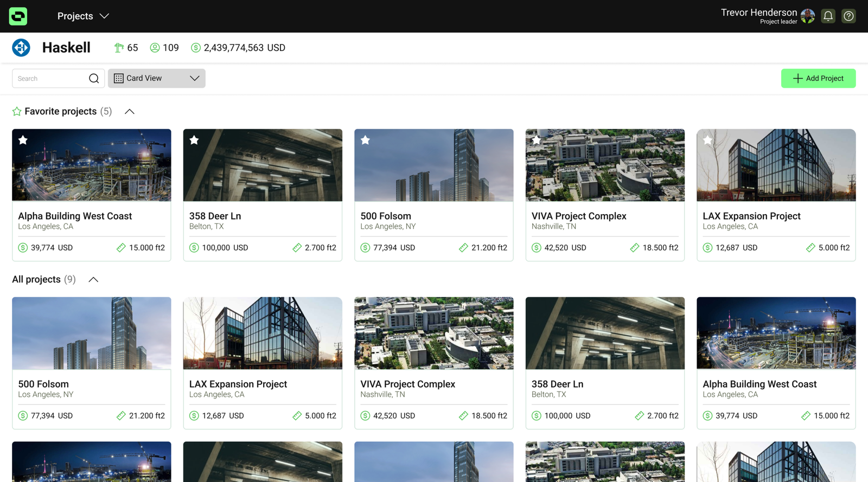The height and width of the screenshot is (482, 868).
Task: Click the Favorite projects star outline icon
Action: [17, 111]
